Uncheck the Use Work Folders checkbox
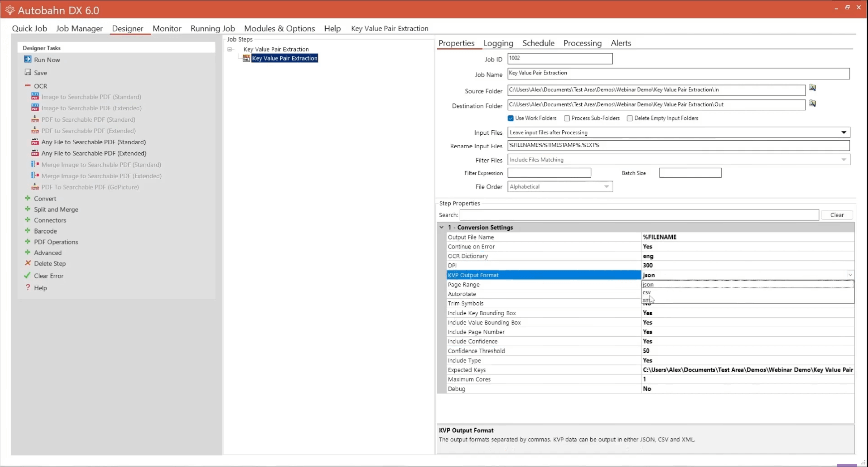 (x=511, y=118)
